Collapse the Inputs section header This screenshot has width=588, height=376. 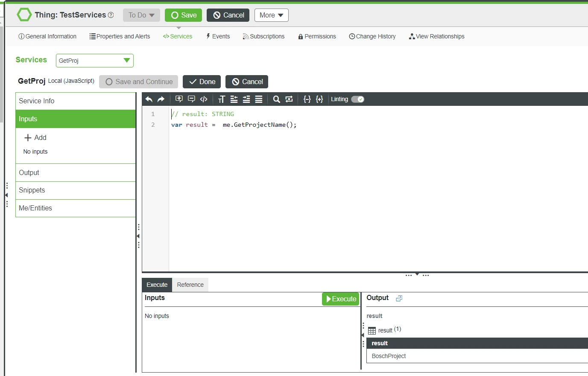[x=76, y=119]
